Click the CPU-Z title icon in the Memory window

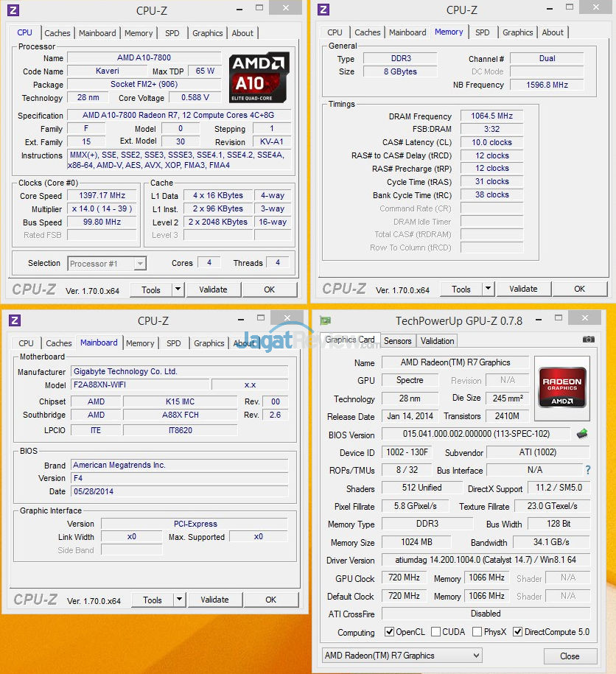pyautogui.click(x=323, y=10)
